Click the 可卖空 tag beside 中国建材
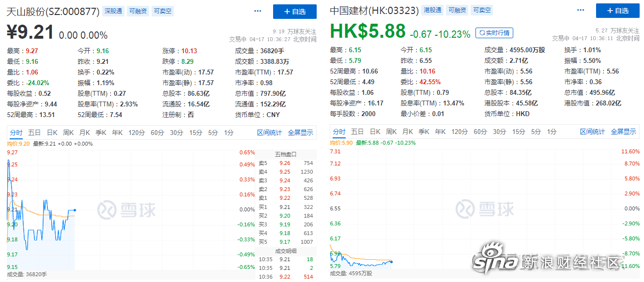The width and height of the screenshot is (644, 282). click(481, 10)
